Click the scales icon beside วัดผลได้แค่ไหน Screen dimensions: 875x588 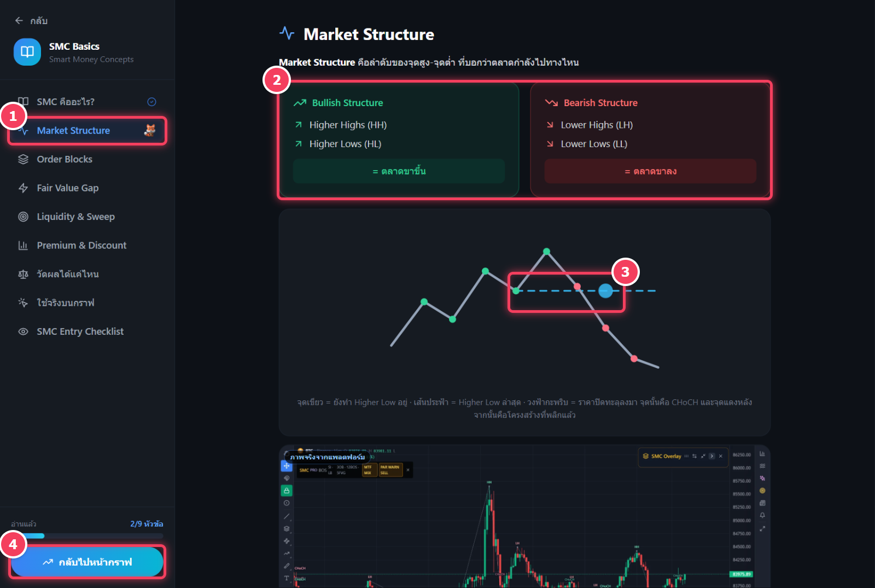point(23,274)
